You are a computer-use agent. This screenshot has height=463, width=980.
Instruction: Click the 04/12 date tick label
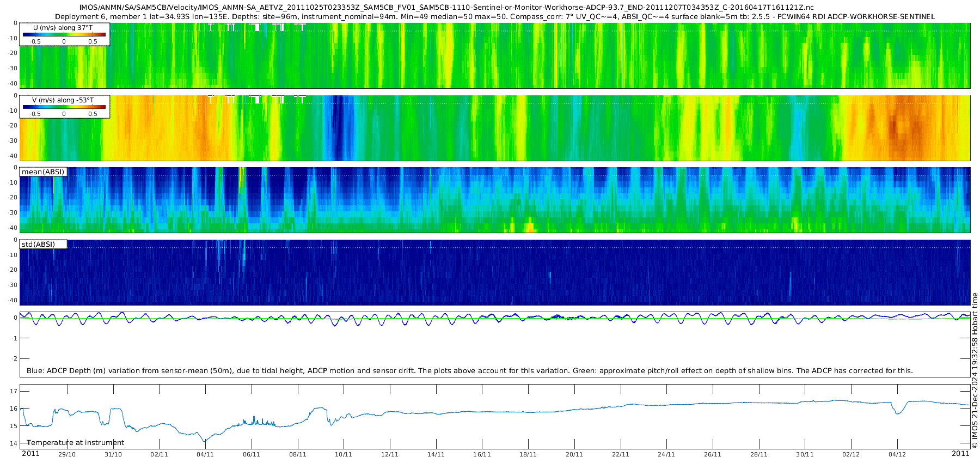pyautogui.click(x=897, y=454)
